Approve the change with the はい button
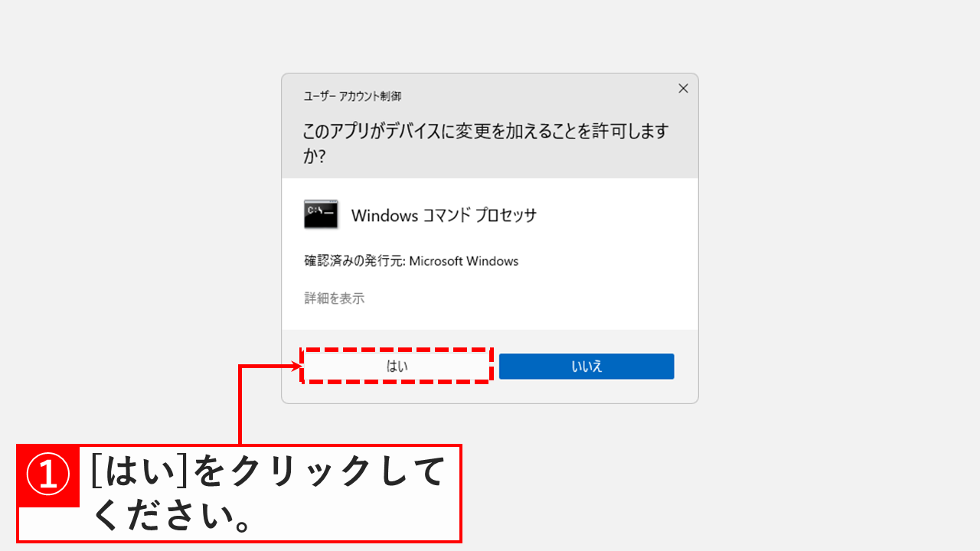The image size is (980, 551). pos(397,367)
